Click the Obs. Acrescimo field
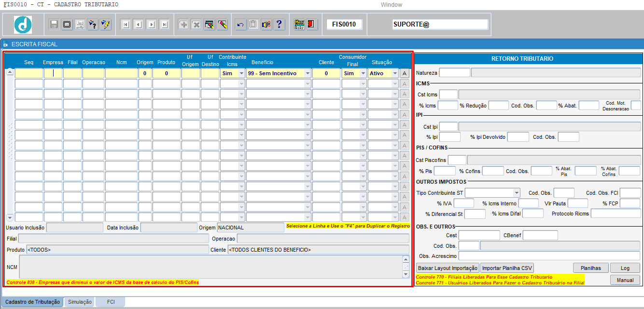The width and height of the screenshot is (644, 309). [549, 255]
